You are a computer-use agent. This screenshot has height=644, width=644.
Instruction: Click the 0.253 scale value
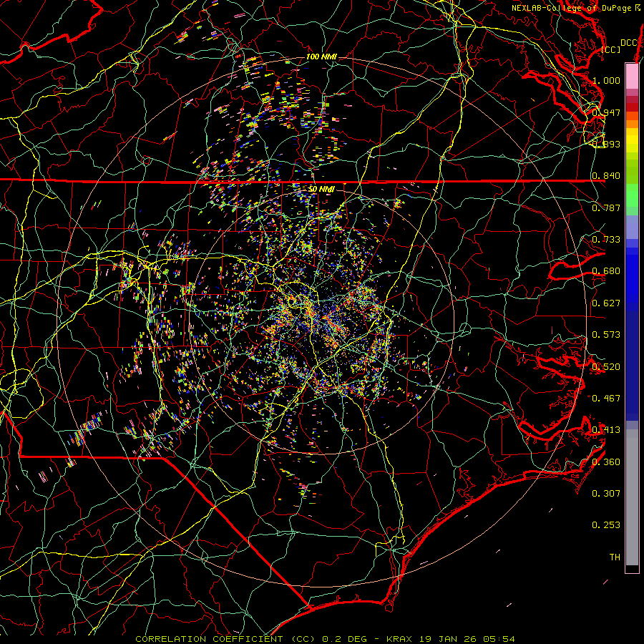(x=606, y=525)
